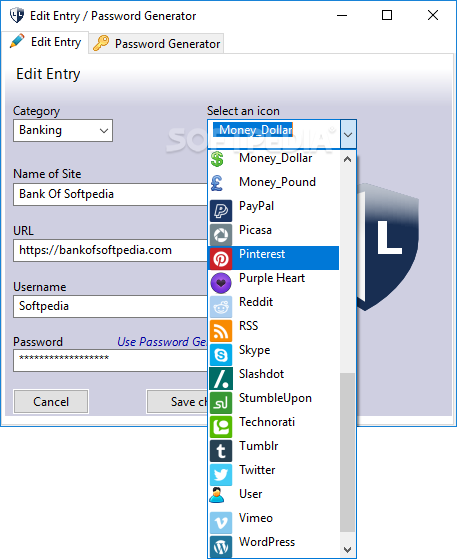Select the green Technorati icon
This screenshot has width=457, height=559.
(x=221, y=427)
